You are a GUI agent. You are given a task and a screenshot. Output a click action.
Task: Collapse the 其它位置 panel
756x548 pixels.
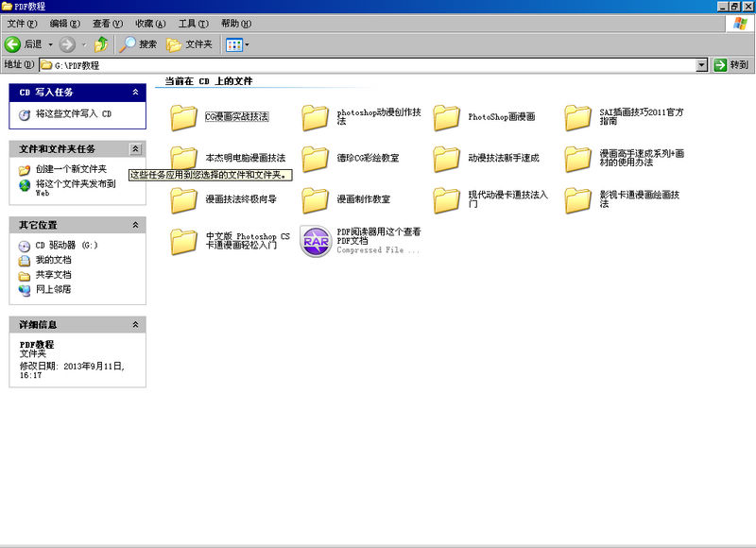pos(135,225)
